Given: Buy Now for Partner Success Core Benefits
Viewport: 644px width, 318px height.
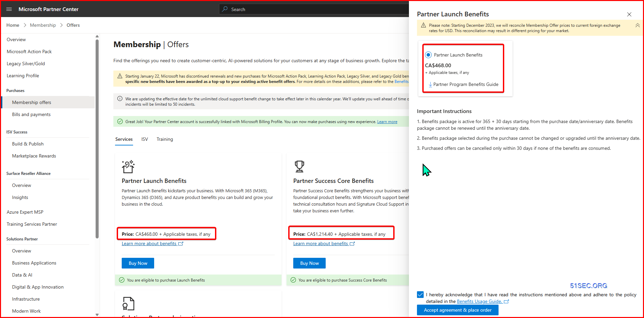Looking at the screenshot, I should (309, 263).
